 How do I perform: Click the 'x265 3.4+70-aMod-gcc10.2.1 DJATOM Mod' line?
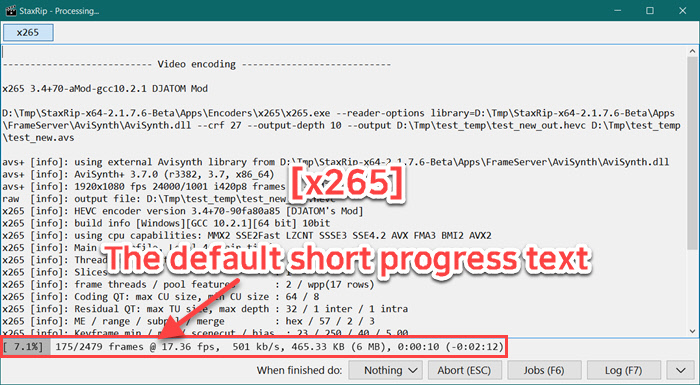[x=105, y=88]
